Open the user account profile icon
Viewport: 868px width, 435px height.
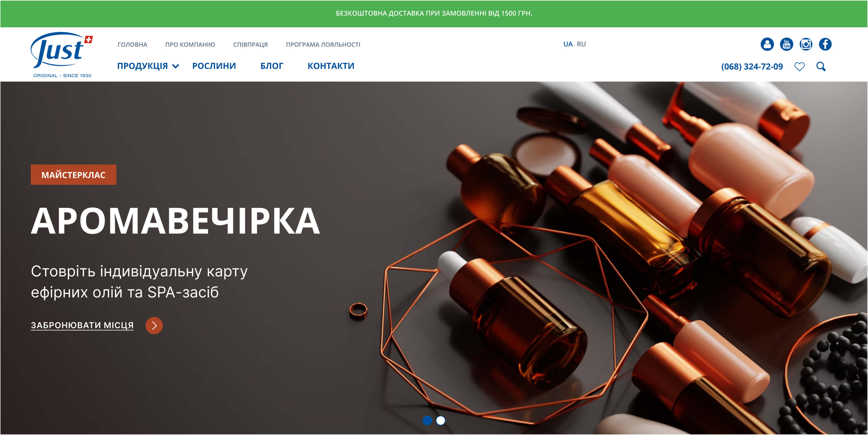coord(767,44)
